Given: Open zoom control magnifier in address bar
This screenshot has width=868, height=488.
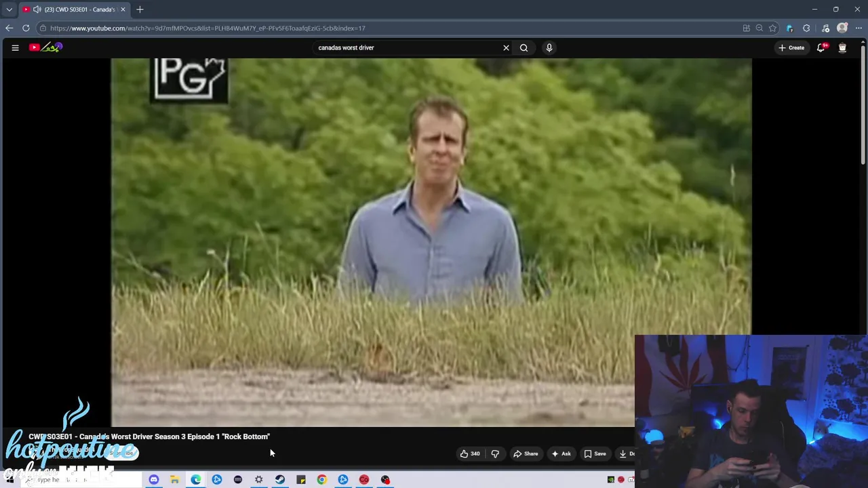Looking at the screenshot, I should click(759, 28).
